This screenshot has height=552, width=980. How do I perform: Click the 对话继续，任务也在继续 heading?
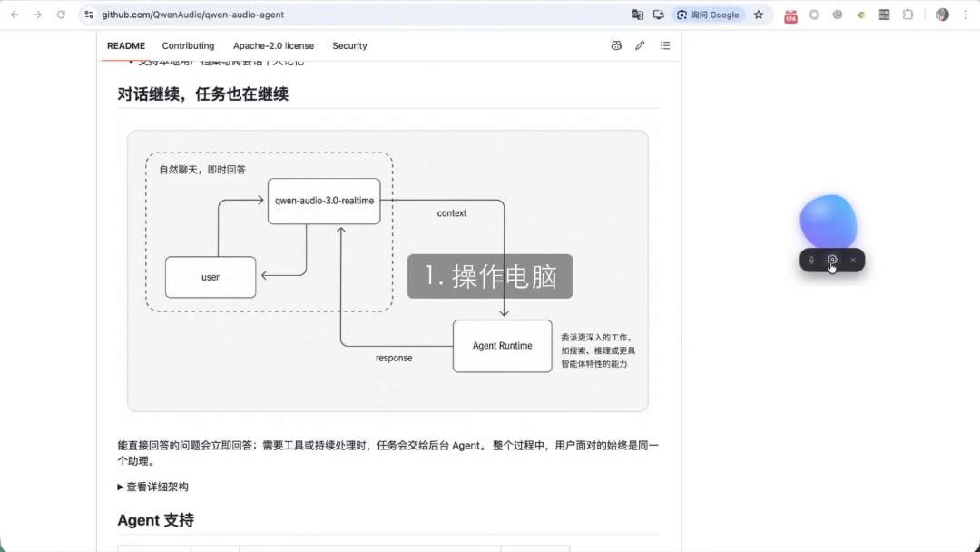pos(203,94)
